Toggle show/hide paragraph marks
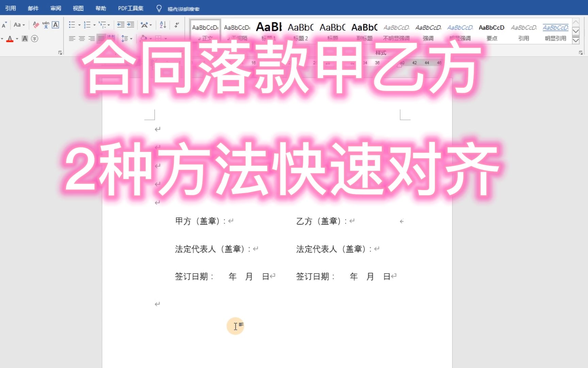588x368 pixels. tap(177, 25)
